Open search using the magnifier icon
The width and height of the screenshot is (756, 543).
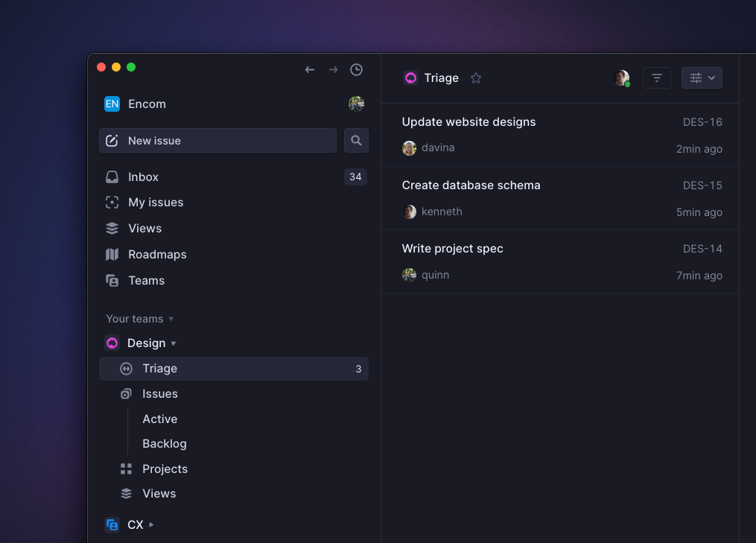(x=356, y=140)
